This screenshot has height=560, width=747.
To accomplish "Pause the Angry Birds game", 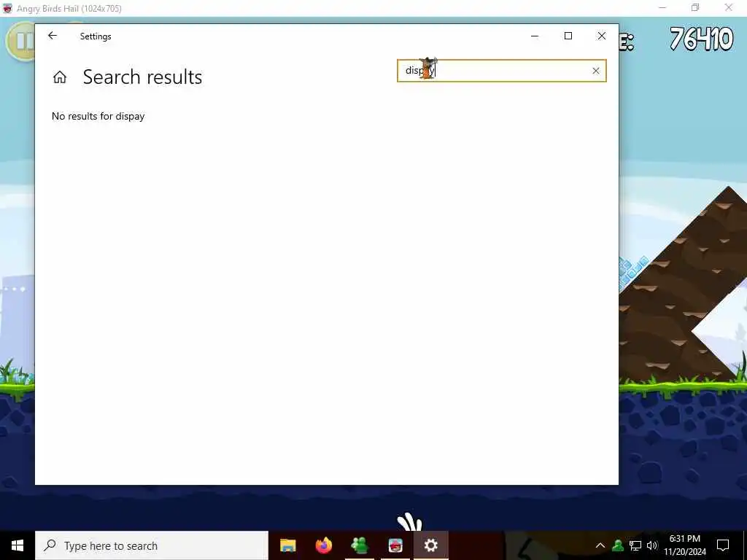I will point(20,41).
